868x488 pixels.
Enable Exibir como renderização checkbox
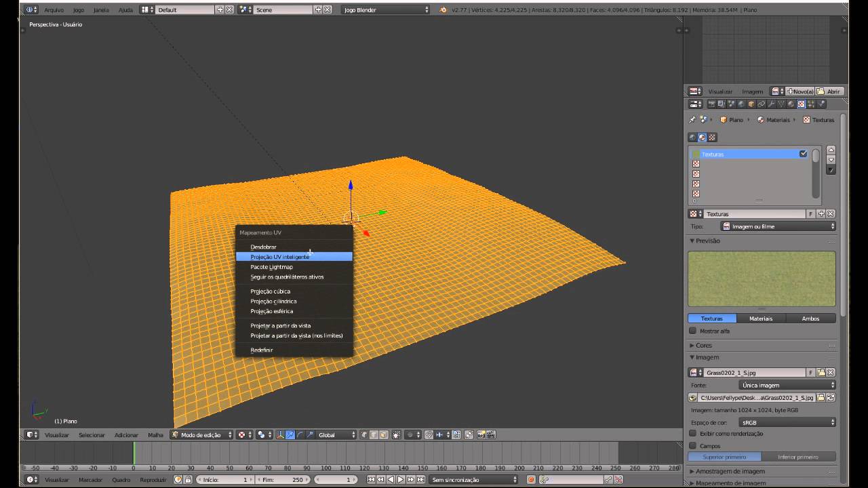[692, 434]
